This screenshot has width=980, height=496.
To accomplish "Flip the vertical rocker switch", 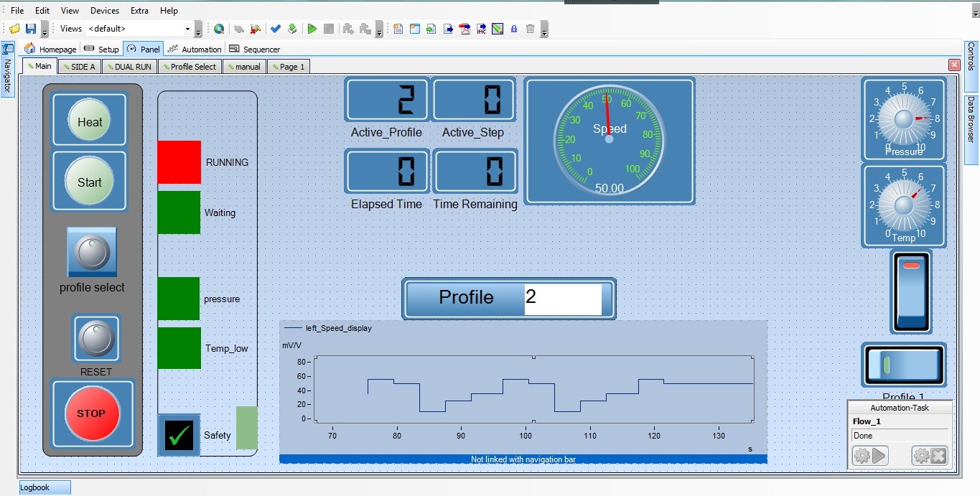I will [x=911, y=291].
